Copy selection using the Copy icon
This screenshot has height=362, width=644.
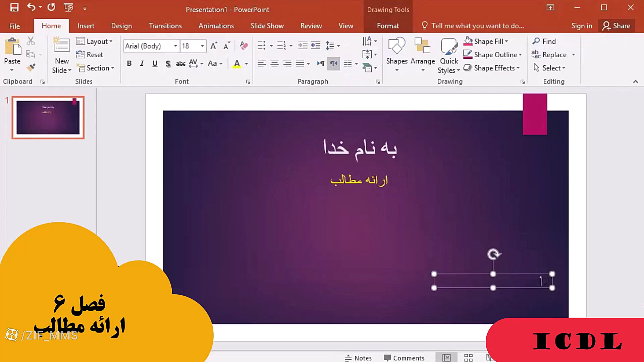[31, 54]
